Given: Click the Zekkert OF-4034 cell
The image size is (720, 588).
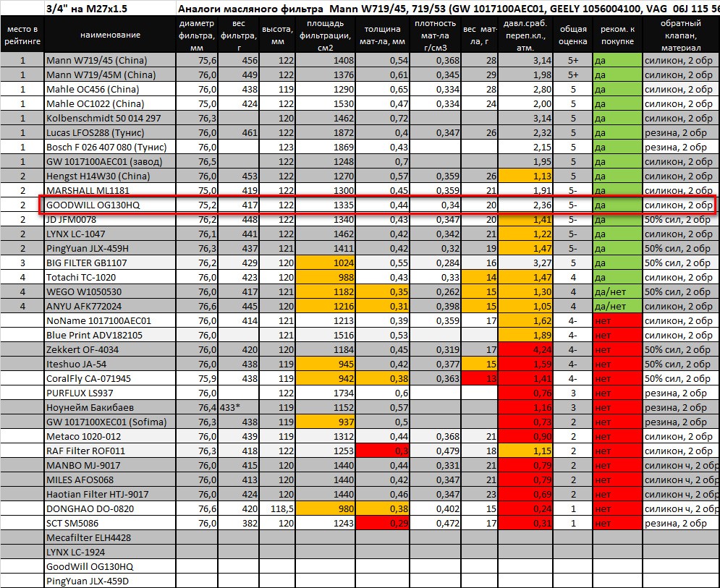Looking at the screenshot, I should point(110,349).
